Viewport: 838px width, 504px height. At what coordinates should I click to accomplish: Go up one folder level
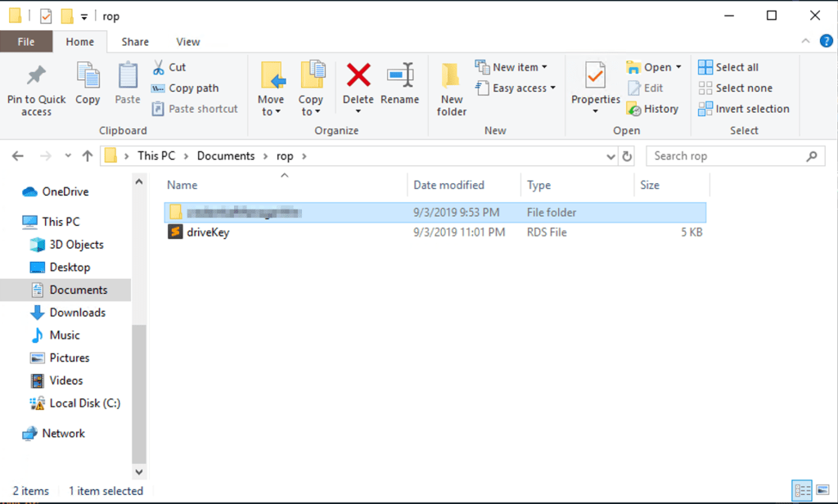[88, 156]
